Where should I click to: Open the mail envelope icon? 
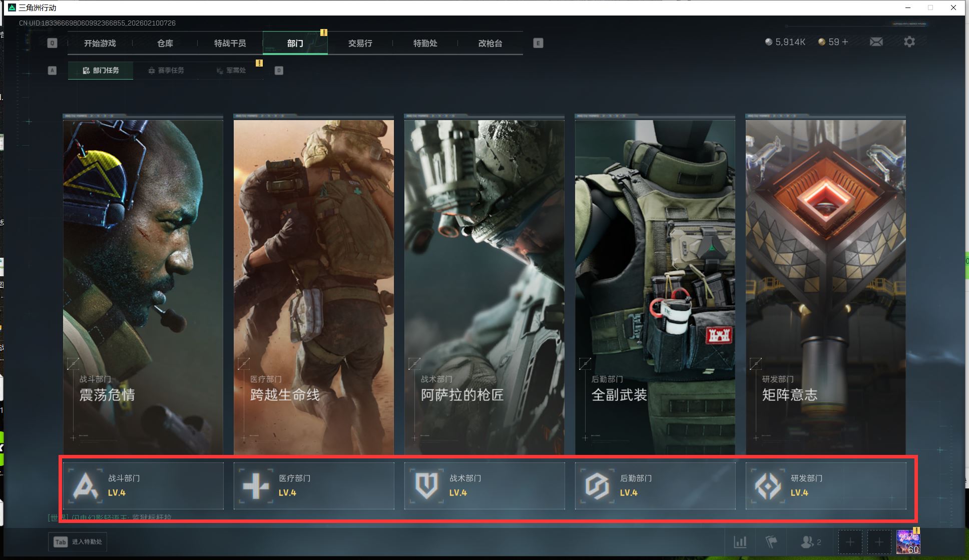(x=876, y=42)
